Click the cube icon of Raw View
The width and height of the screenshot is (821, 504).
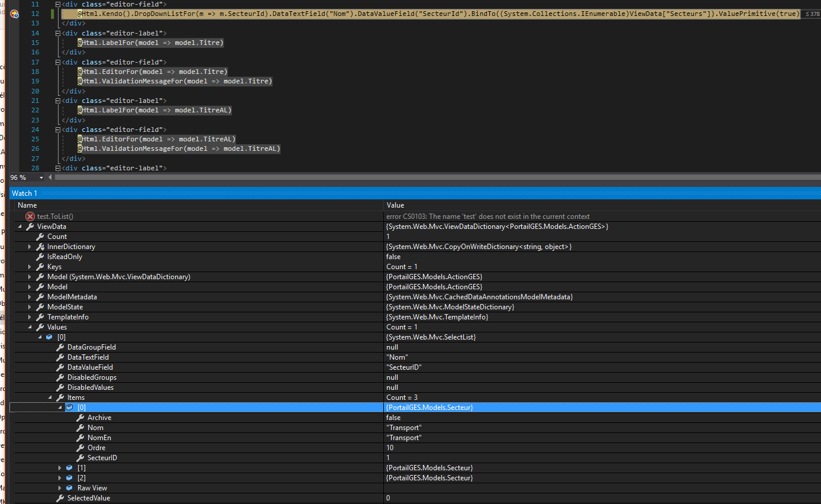point(69,488)
